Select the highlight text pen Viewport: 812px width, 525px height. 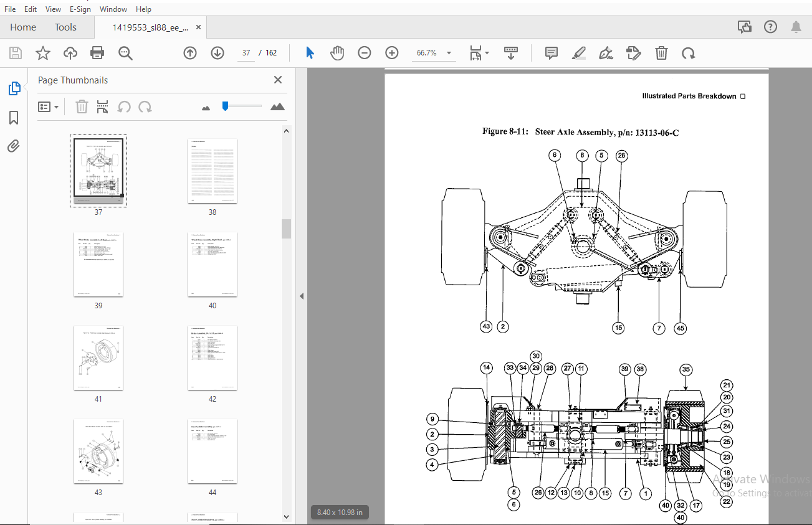[579, 53]
